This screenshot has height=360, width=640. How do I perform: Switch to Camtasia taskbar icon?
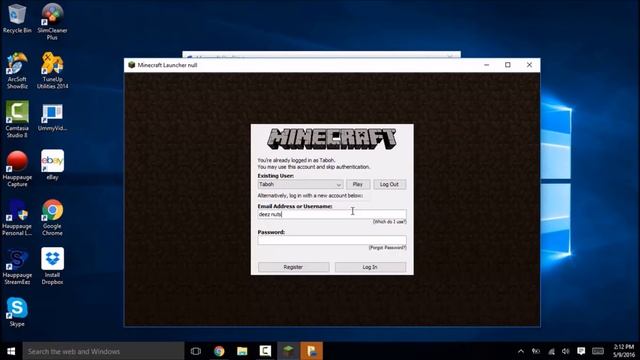[x=265, y=351]
